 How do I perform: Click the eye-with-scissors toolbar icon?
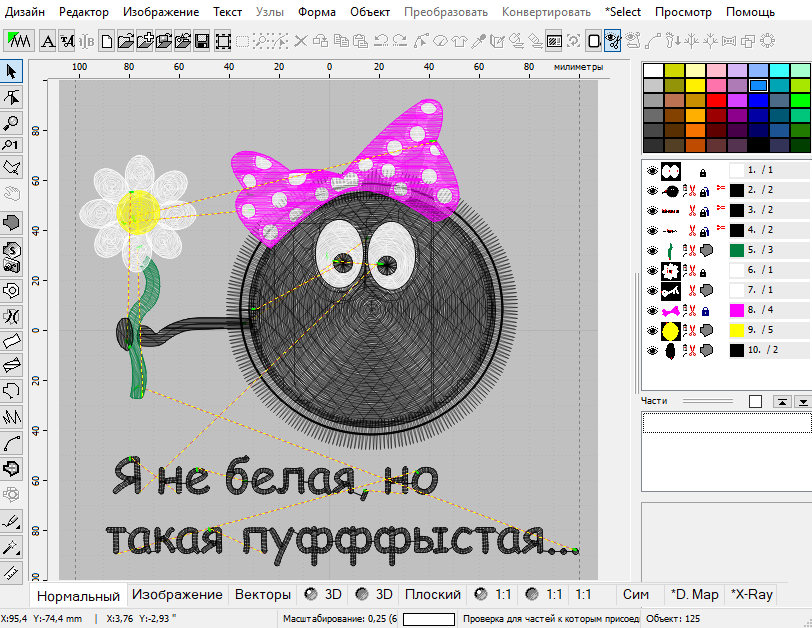[x=613, y=41]
